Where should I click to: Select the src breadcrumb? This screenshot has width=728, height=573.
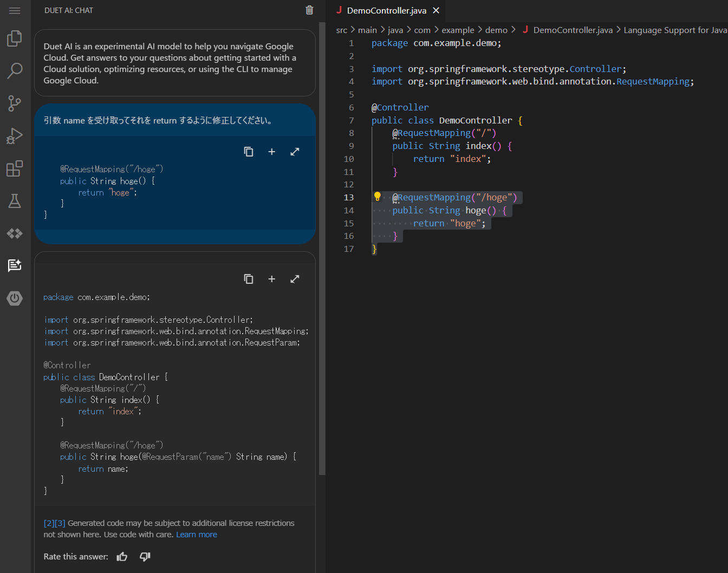[x=342, y=30]
